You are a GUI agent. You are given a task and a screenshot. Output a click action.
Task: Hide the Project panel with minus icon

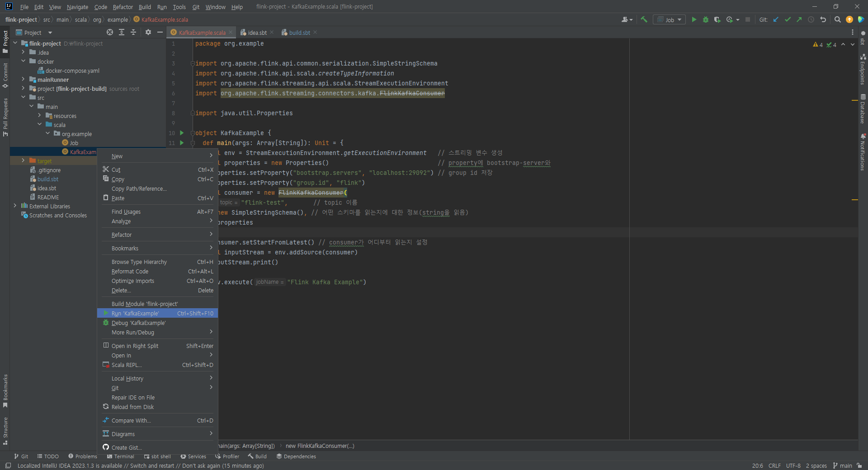click(160, 32)
